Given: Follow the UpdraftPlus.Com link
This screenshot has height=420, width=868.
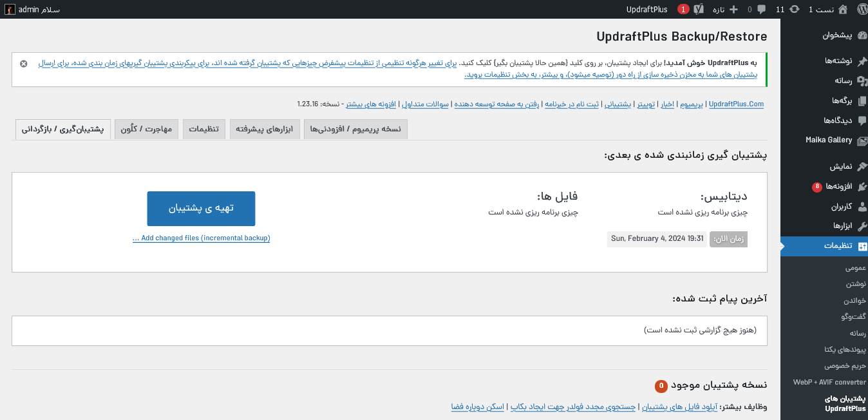Looking at the screenshot, I should tap(736, 104).
